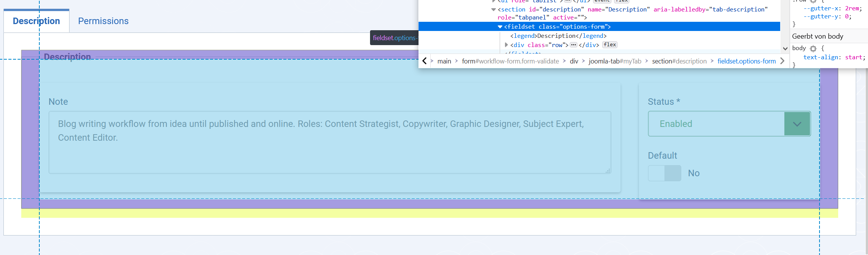Click the --gutter-y 0 value
The width and height of the screenshot is (868, 255).
click(x=846, y=16)
